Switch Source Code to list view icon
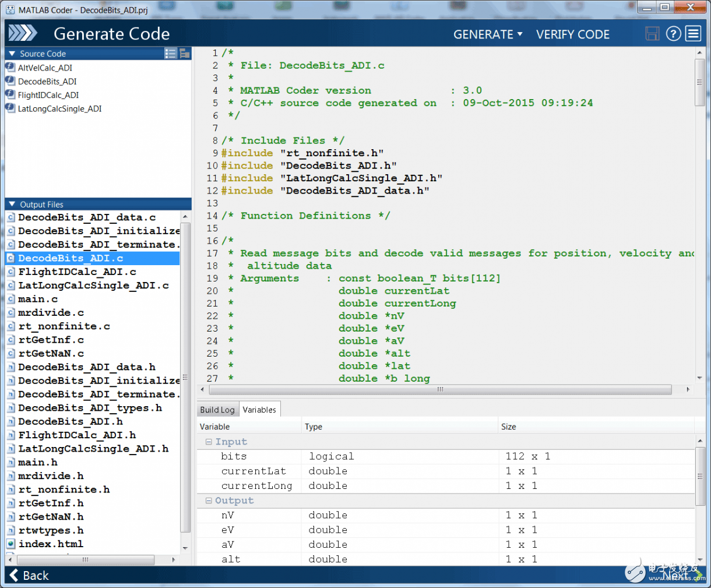711x588 pixels. (170, 54)
